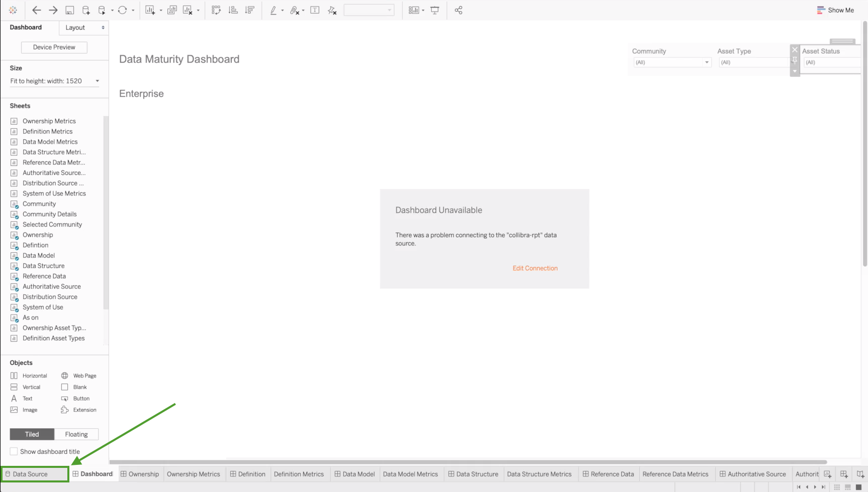Image resolution: width=868 pixels, height=492 pixels.
Task: Click the Add new data source icon
Action: click(x=86, y=10)
